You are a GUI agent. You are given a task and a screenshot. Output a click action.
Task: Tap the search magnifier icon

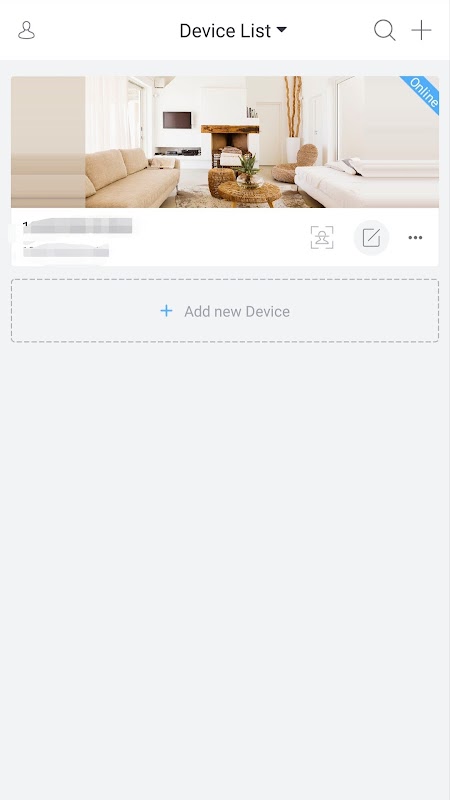(385, 30)
